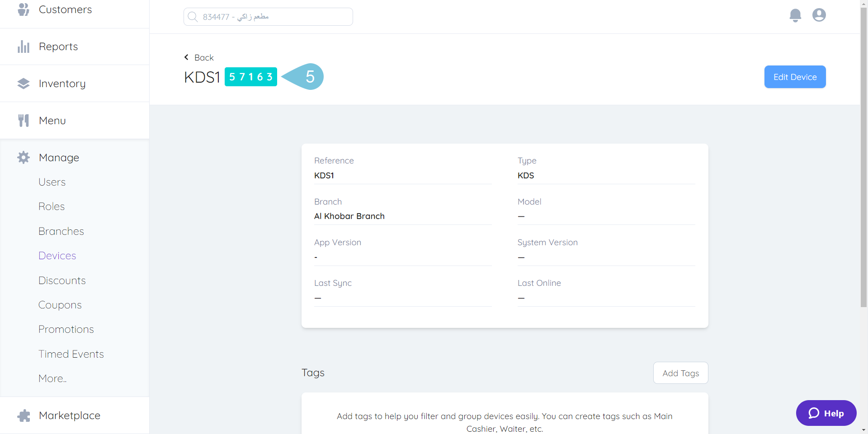Click the search magnifier icon
This screenshot has height=434, width=868.
[x=193, y=17]
